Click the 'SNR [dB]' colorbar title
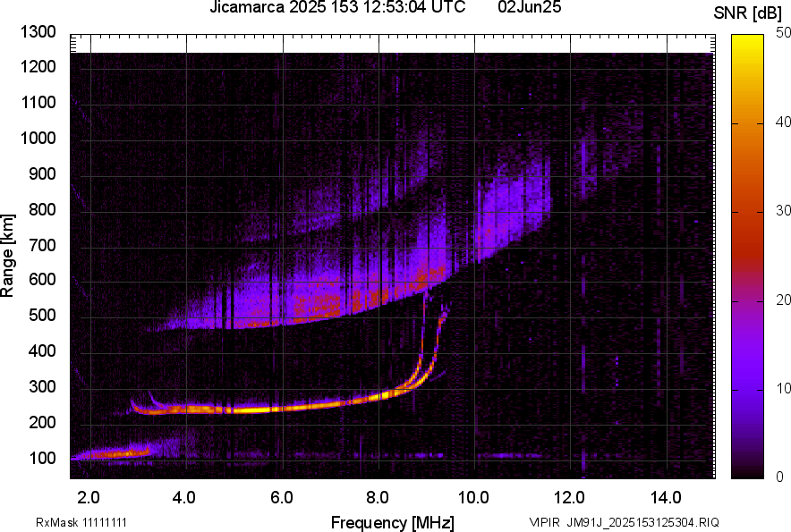The image size is (791, 532). [x=747, y=13]
